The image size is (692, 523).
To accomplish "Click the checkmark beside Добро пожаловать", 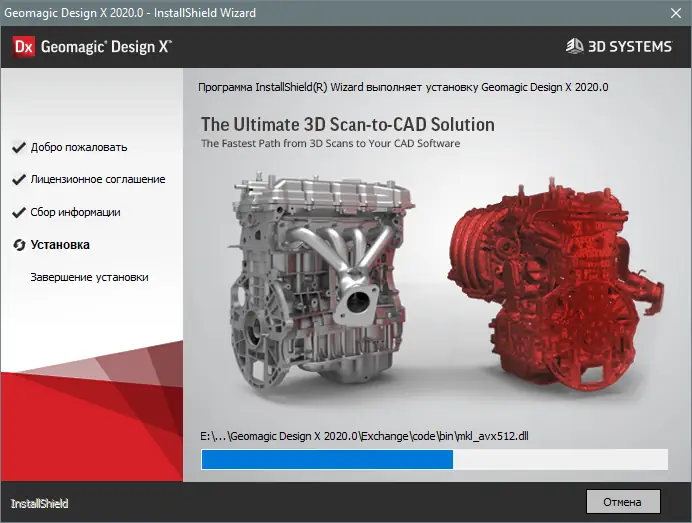I will point(19,147).
